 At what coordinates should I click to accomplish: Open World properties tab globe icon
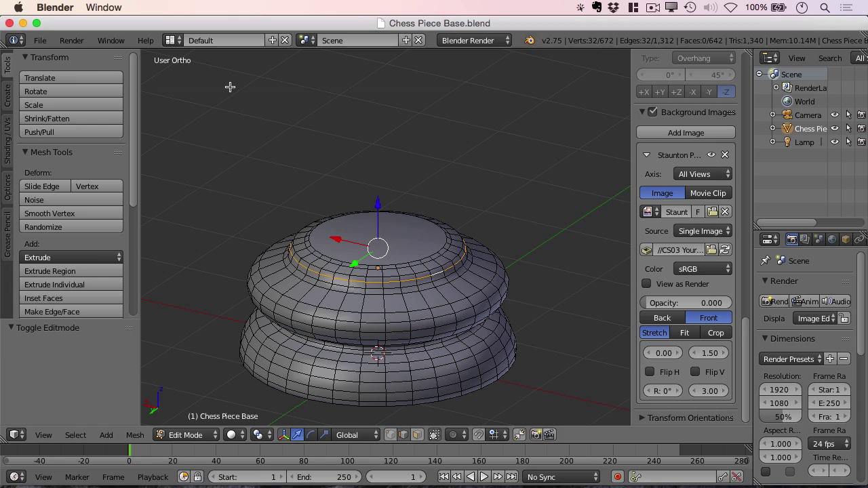832,239
